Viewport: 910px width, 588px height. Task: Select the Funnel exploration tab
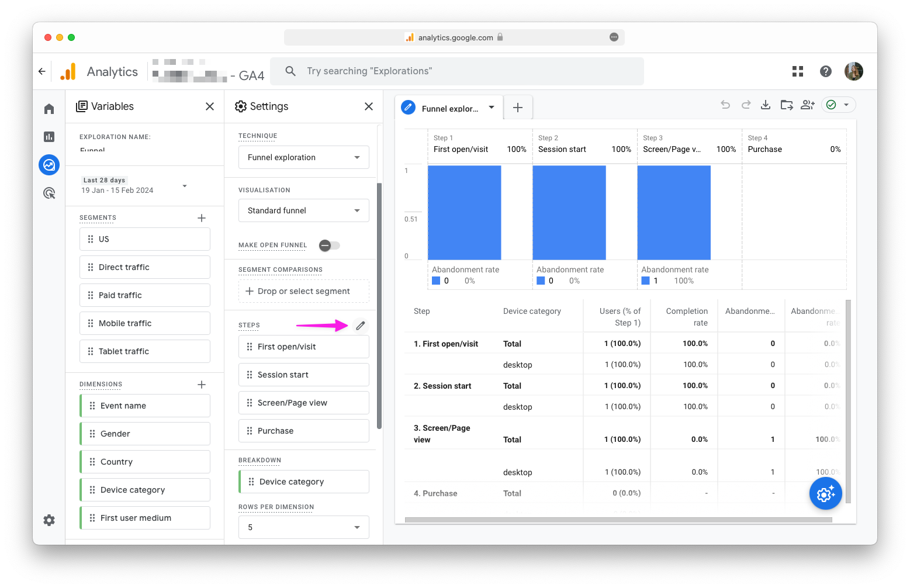(x=449, y=108)
